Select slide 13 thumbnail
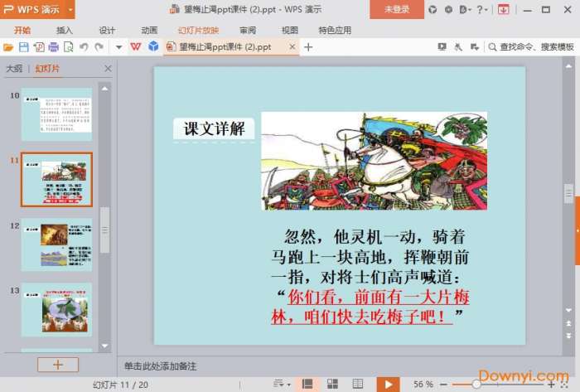Image resolution: width=580 pixels, height=392 pixels. (x=56, y=310)
